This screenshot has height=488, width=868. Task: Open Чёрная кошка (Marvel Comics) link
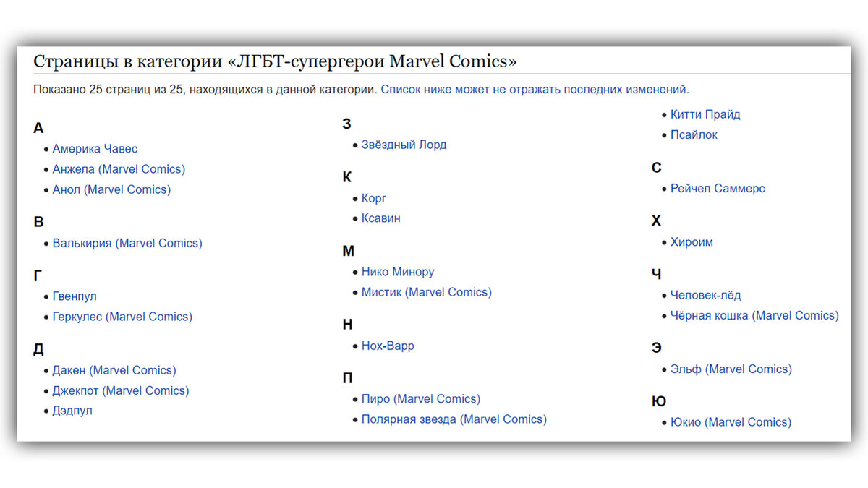tap(754, 315)
